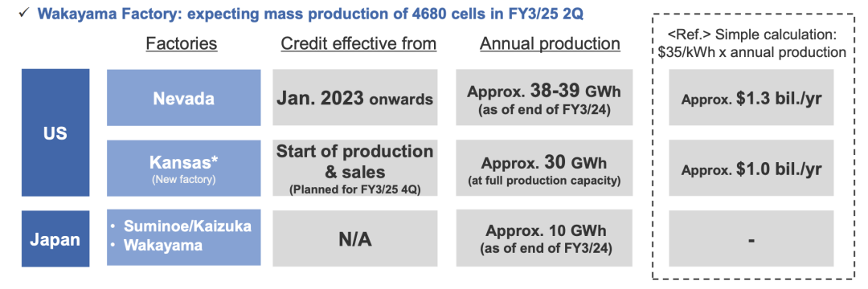Select the US region block
This screenshot has width=868, height=289.
pyautogui.click(x=55, y=132)
